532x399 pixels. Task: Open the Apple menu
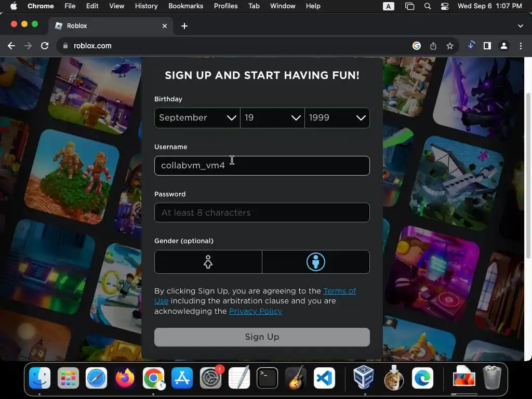tap(14, 6)
